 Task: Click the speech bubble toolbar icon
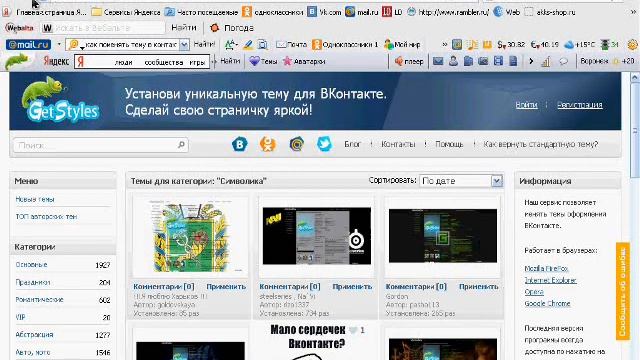[563, 62]
